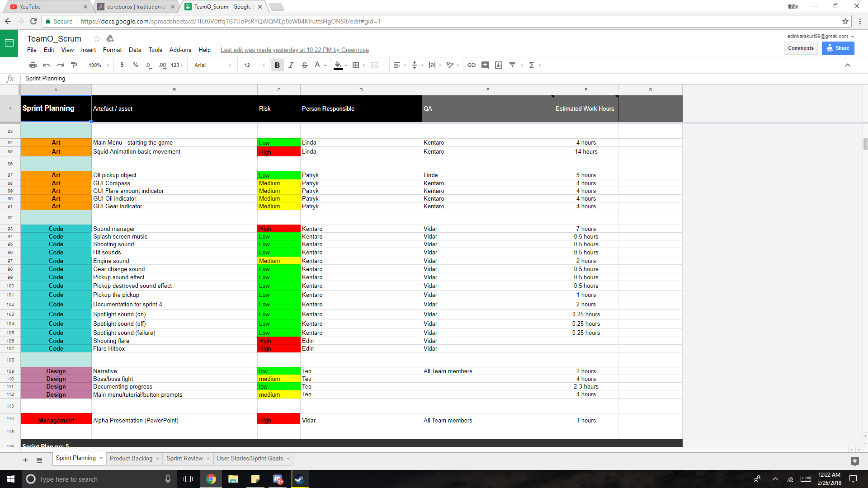
Task: Open the Add-ons menu
Action: (x=180, y=50)
